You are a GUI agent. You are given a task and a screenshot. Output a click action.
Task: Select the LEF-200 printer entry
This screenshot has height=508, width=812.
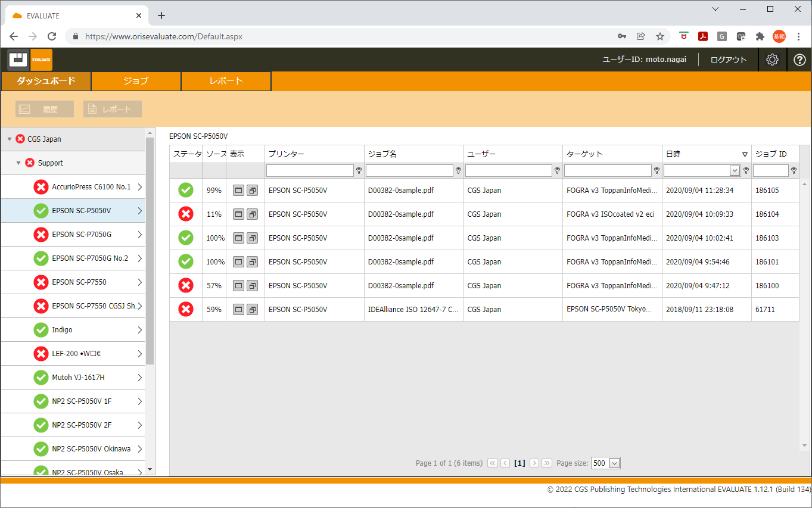coord(73,354)
